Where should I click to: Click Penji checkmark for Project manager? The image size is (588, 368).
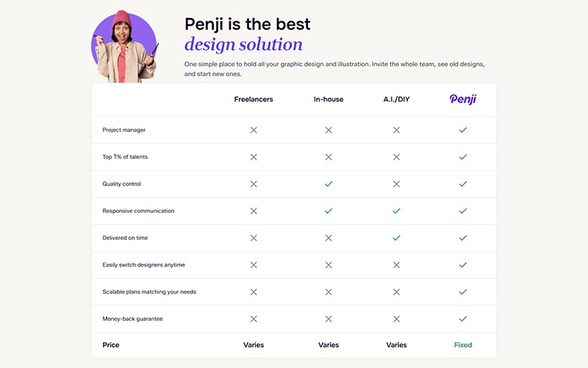coord(463,130)
